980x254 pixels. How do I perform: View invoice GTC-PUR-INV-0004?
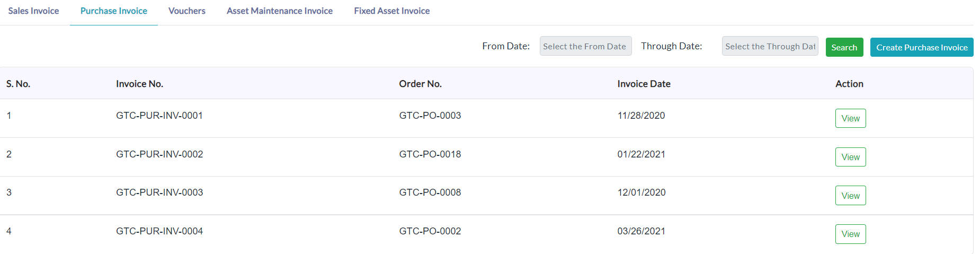coord(851,234)
